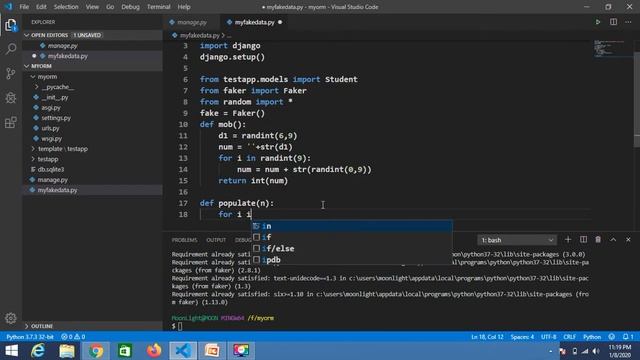Select 'in' autocomplete suggestion
Viewport: 640px width, 360px height.
pyautogui.click(x=352, y=226)
